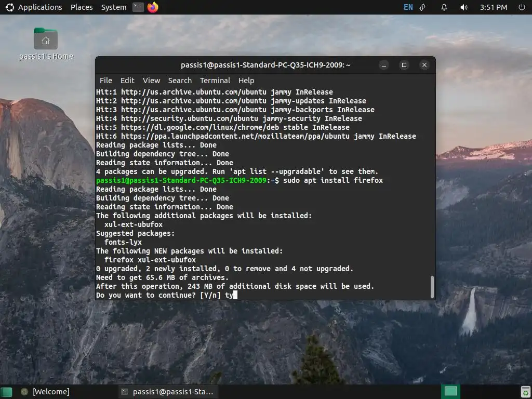Click the volume speaker icon
This screenshot has height=399, width=532.
click(463, 7)
